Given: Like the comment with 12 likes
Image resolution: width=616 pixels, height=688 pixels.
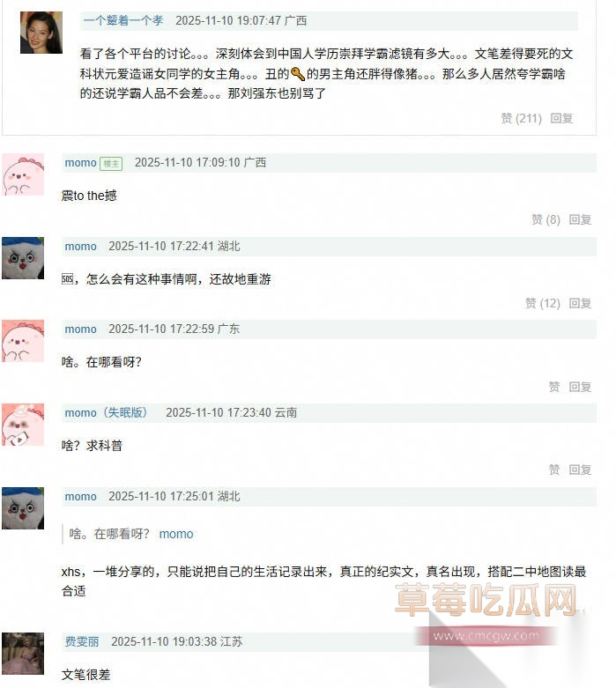Looking at the screenshot, I should click(x=543, y=303).
